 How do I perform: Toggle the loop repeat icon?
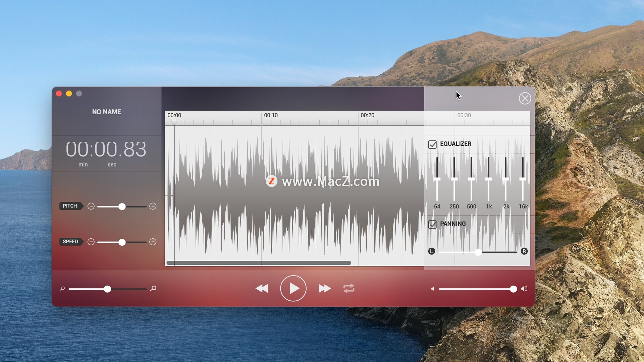point(349,288)
